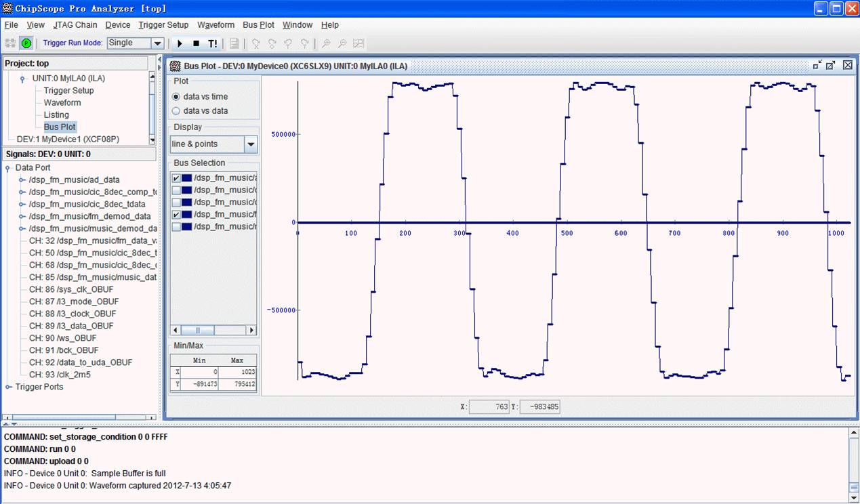860x504 pixels.
Task: Uncheck the first bus checkbox in Bus Selection
Action: pos(176,178)
